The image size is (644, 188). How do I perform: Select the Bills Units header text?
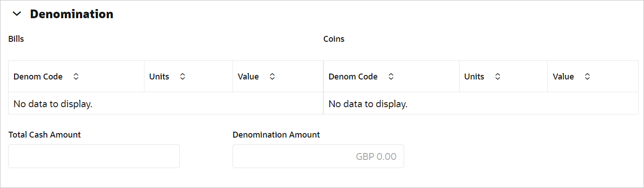coord(159,77)
